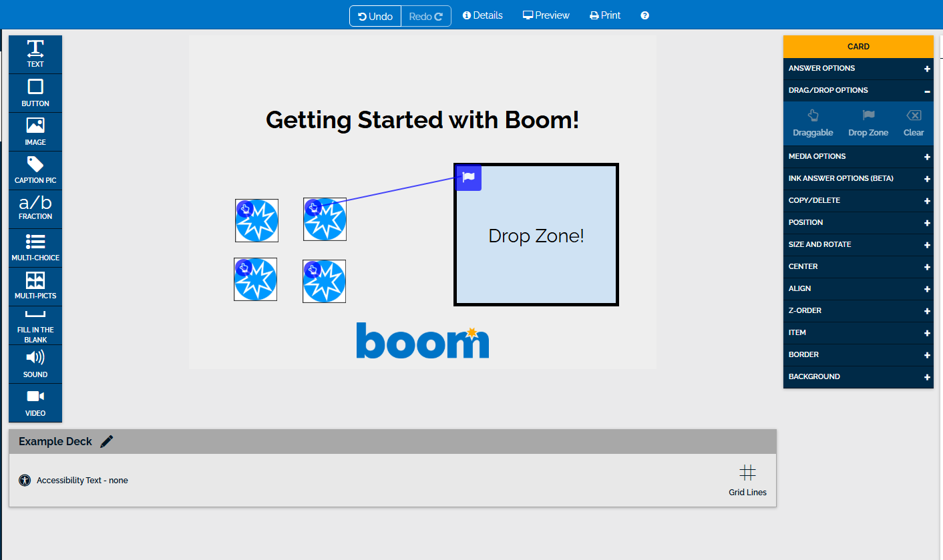This screenshot has width=943, height=560.
Task: Expand Position section
Action: 858,222
